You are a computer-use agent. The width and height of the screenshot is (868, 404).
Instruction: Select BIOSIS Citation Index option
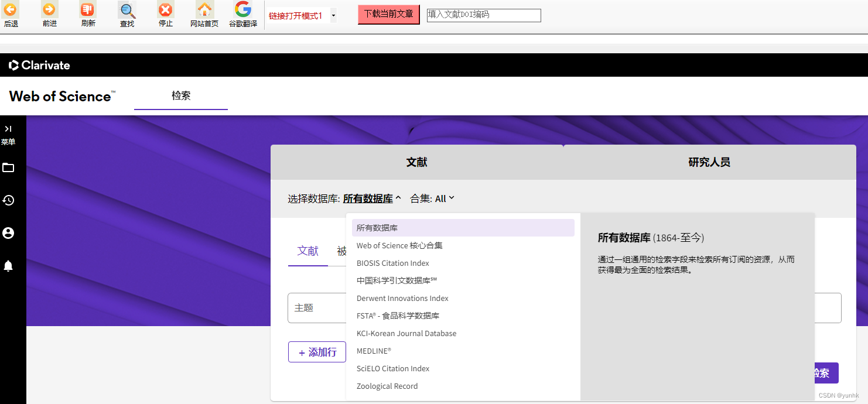tap(463, 263)
